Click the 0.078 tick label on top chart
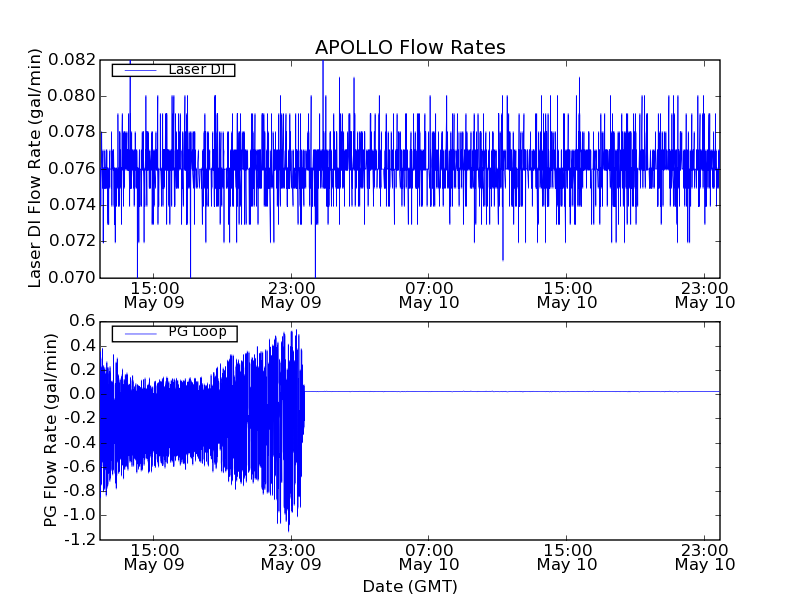The height and width of the screenshot is (600, 800). click(x=72, y=132)
